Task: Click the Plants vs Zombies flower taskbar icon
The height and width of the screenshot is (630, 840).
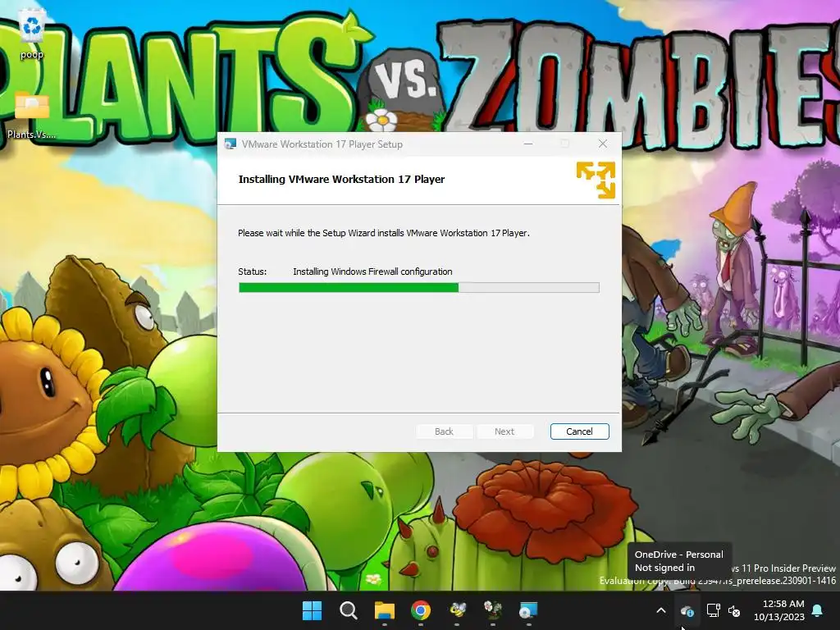Action: [x=493, y=610]
